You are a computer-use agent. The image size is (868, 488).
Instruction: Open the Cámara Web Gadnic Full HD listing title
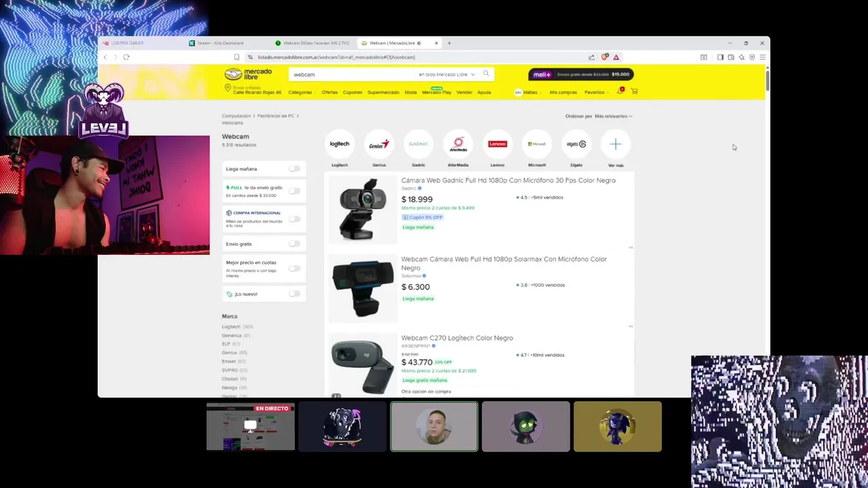(508, 180)
